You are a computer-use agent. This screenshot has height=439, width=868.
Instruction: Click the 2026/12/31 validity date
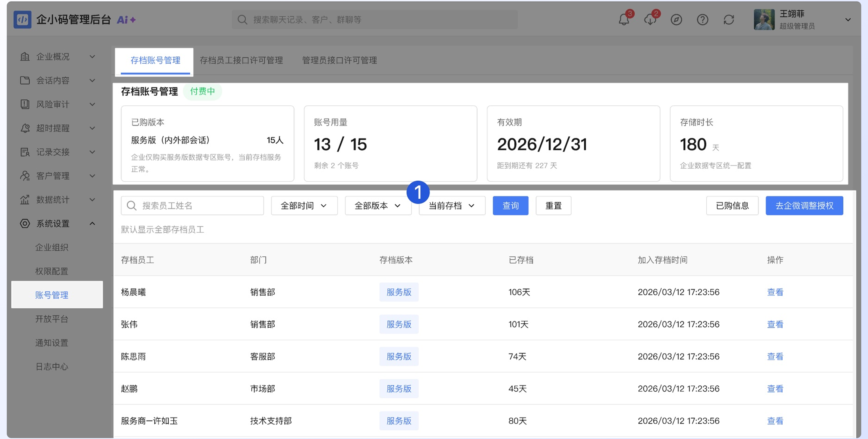pos(542,144)
